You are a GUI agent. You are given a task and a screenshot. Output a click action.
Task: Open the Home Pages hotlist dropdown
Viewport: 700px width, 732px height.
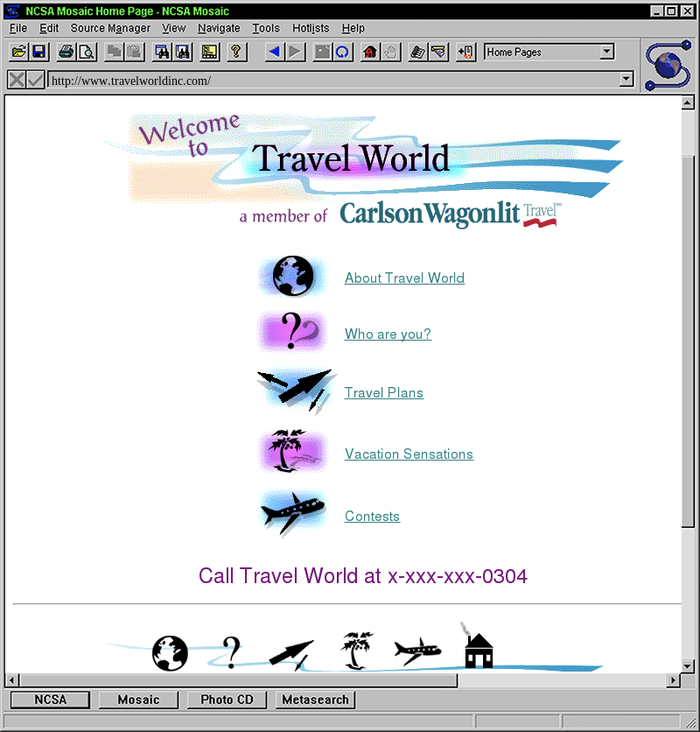tap(607, 53)
